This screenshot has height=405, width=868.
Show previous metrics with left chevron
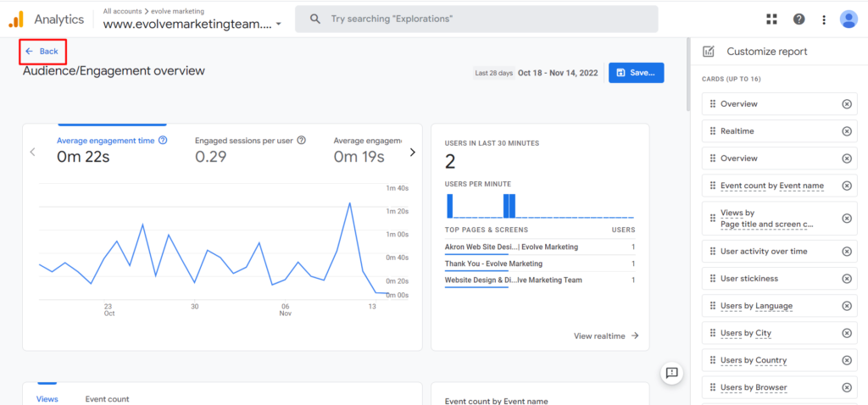(33, 153)
